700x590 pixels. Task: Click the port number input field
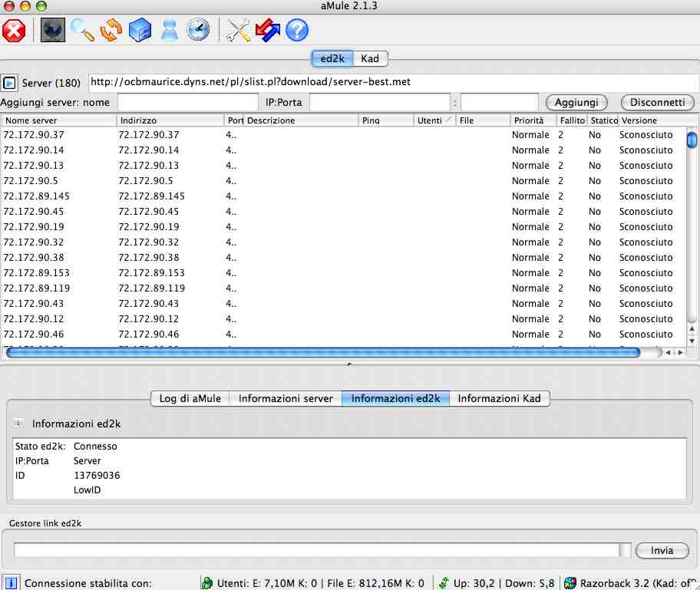(499, 102)
